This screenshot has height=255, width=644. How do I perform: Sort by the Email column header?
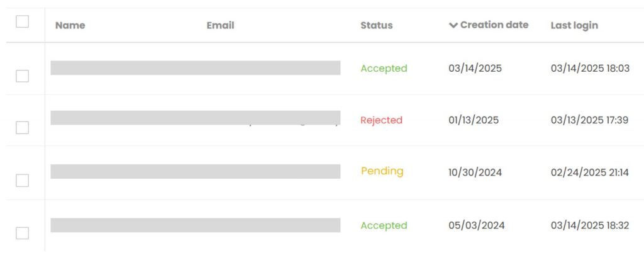click(x=220, y=25)
